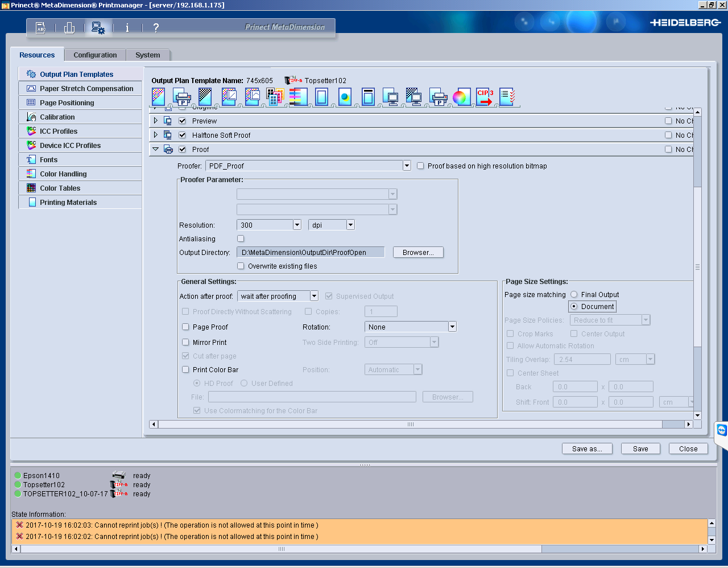
Task: Click Browser... button for output directory
Action: [418, 252]
